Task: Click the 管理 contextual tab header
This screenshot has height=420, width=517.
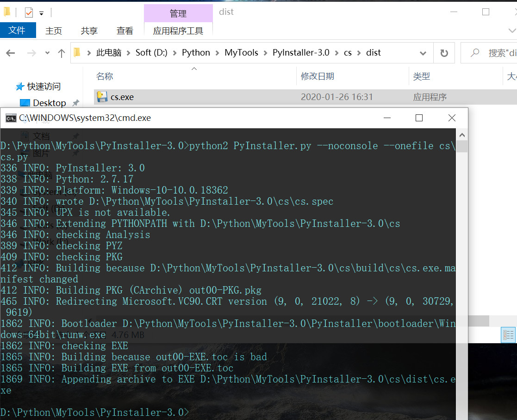Action: click(178, 13)
